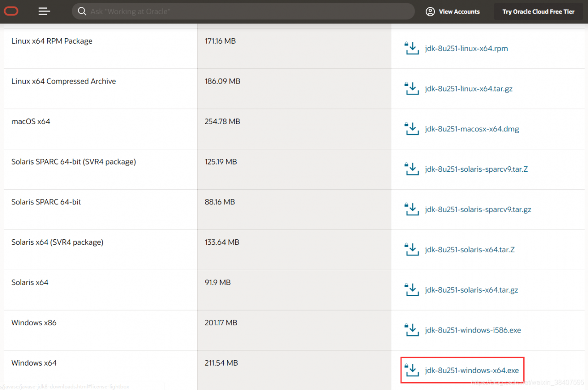
Task: Click Try Oracle Cloud Free Tier button
Action: tap(538, 11)
